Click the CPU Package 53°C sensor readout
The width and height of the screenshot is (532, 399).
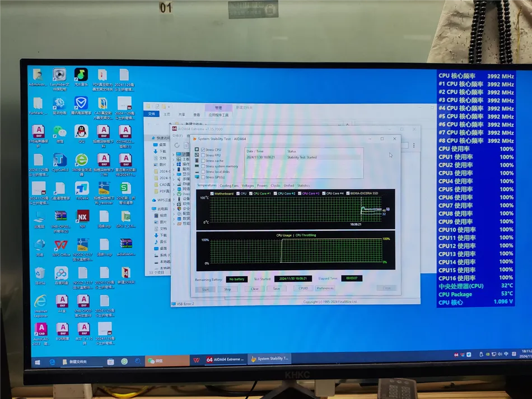(x=475, y=294)
